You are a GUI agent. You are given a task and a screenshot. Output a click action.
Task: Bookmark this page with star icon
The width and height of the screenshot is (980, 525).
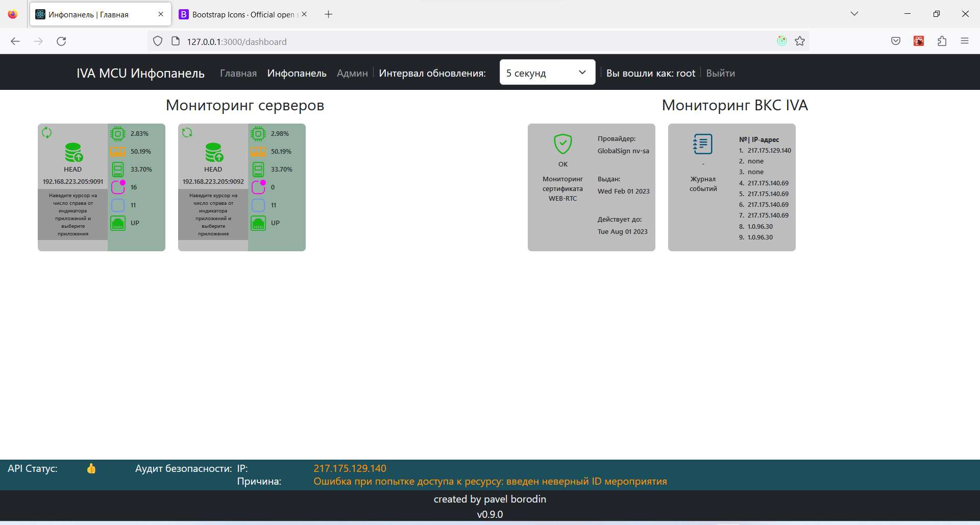point(800,41)
